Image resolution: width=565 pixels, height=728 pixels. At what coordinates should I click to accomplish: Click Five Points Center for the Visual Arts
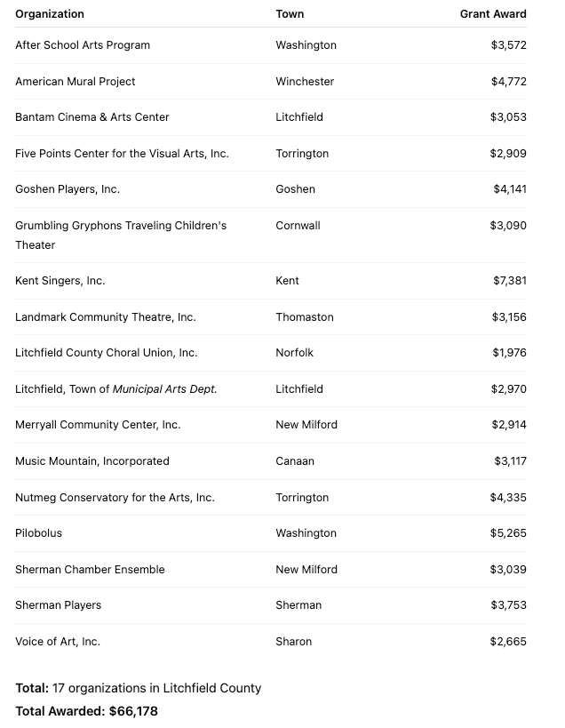(x=122, y=154)
